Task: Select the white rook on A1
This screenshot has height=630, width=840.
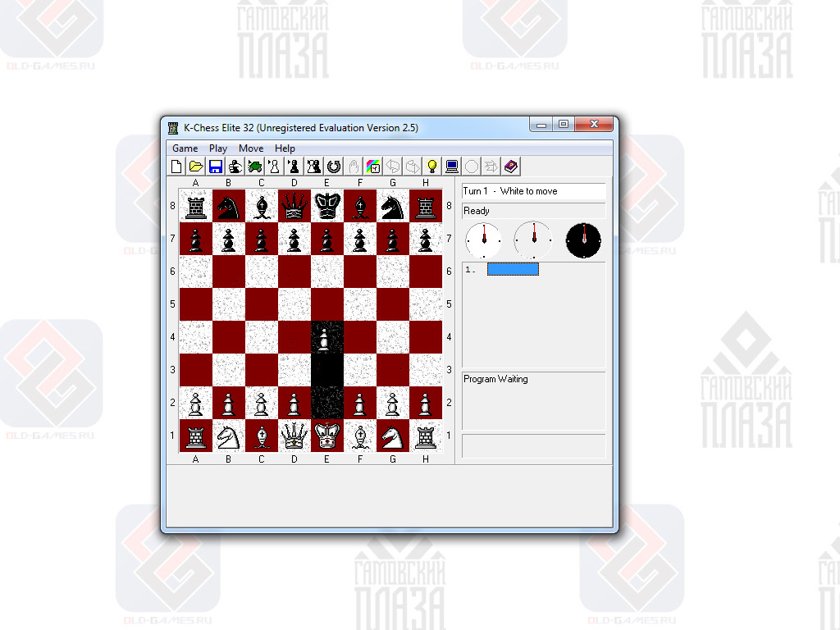Action: point(195,436)
